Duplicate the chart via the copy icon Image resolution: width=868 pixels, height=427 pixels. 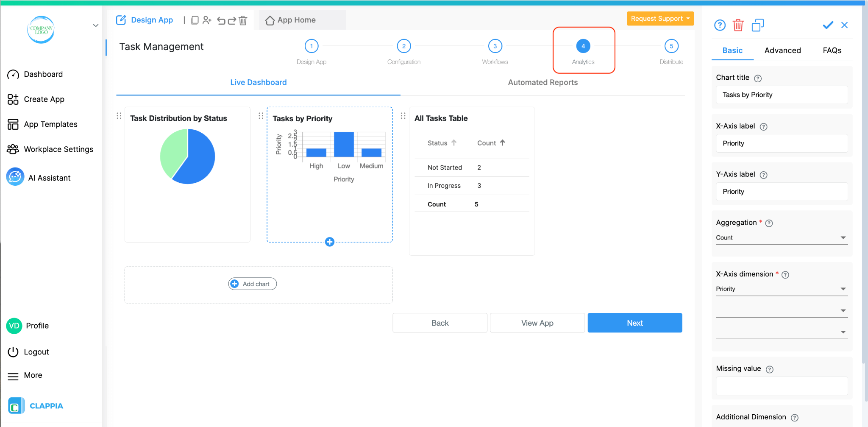758,25
